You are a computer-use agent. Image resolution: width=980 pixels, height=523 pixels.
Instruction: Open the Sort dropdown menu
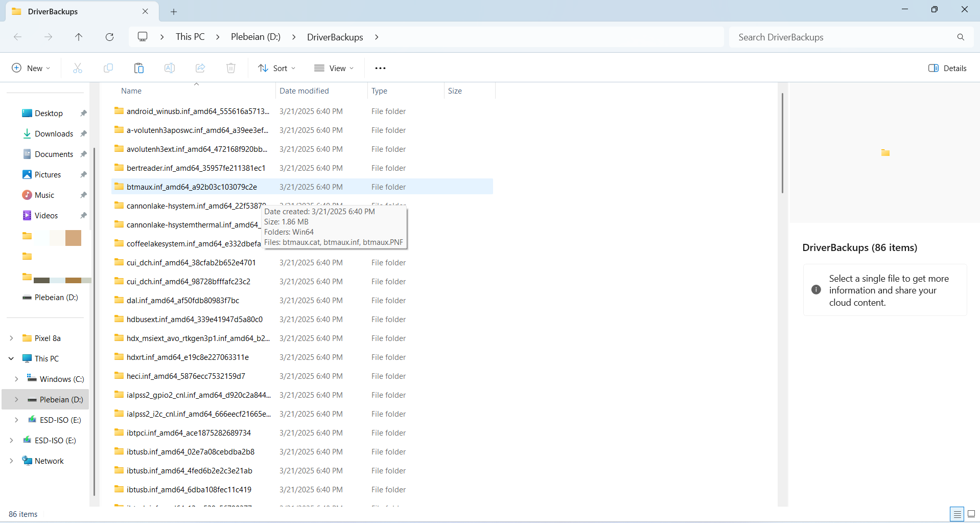pyautogui.click(x=277, y=68)
